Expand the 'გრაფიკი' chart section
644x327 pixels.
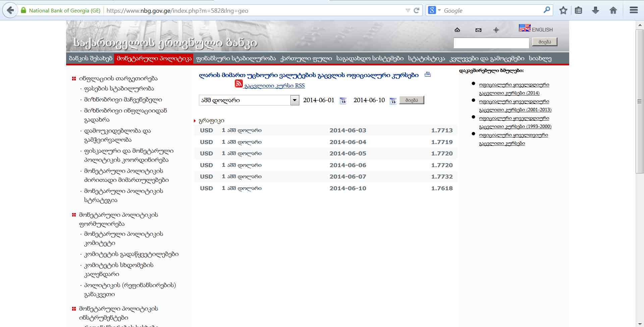pos(211,121)
